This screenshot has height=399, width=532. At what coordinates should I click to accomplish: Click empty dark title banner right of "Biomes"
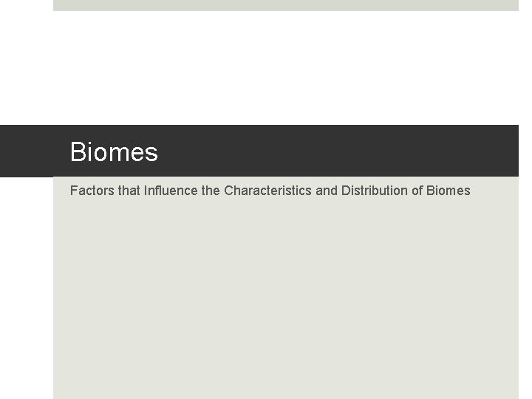click(339, 151)
